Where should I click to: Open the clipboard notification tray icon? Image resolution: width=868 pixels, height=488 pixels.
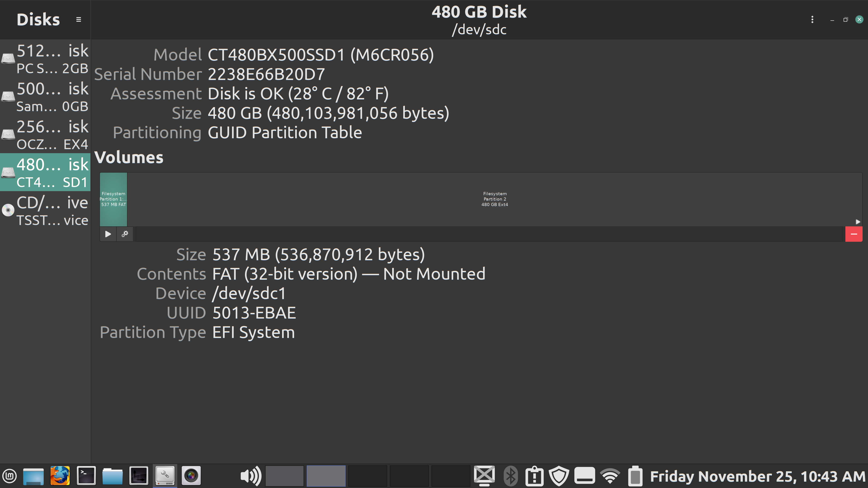pyautogui.click(x=534, y=476)
